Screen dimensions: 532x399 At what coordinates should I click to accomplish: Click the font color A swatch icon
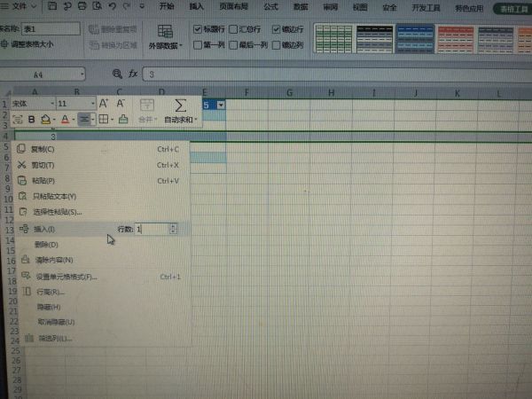tap(65, 119)
